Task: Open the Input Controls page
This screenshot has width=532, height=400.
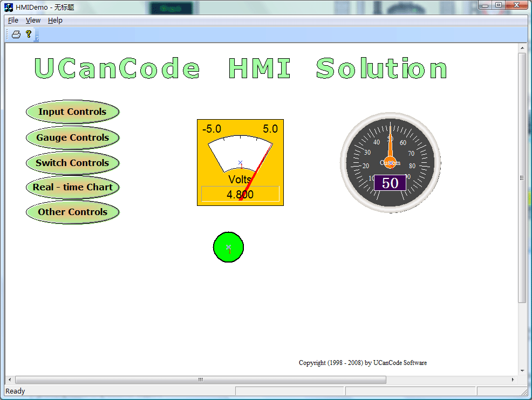Action: [x=73, y=112]
